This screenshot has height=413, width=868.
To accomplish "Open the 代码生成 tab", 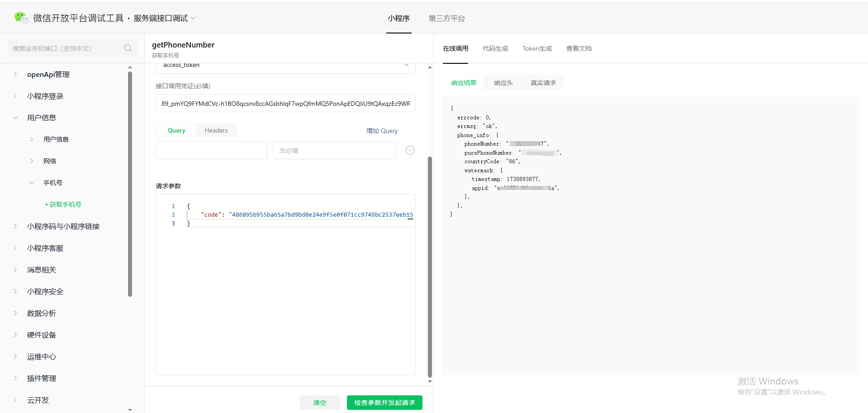I will click(x=495, y=48).
